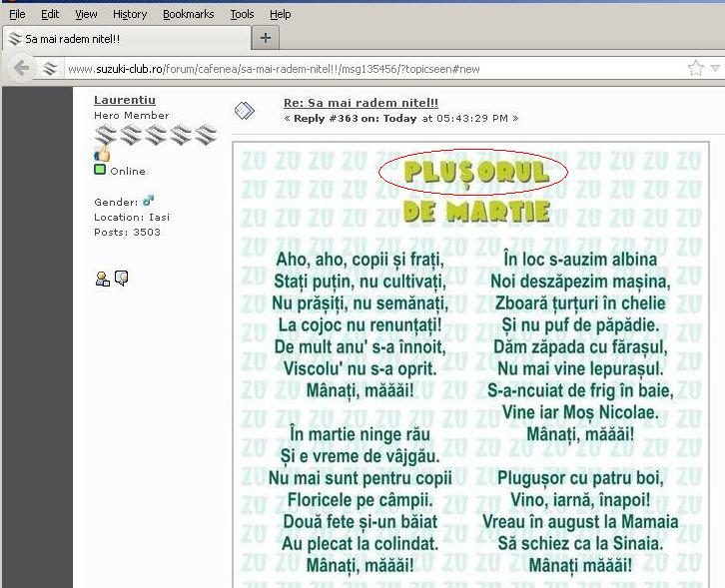725x588 pixels.
Task: Open the File menu
Action: (17, 14)
